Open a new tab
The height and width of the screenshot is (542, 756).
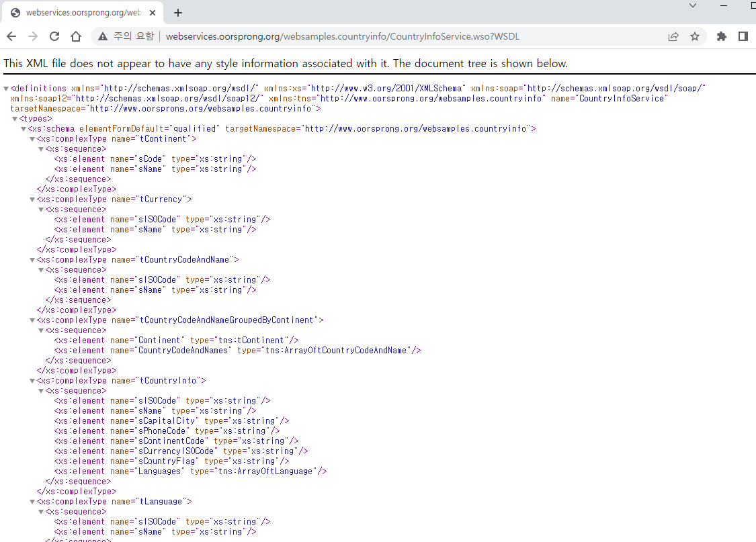[x=178, y=13]
